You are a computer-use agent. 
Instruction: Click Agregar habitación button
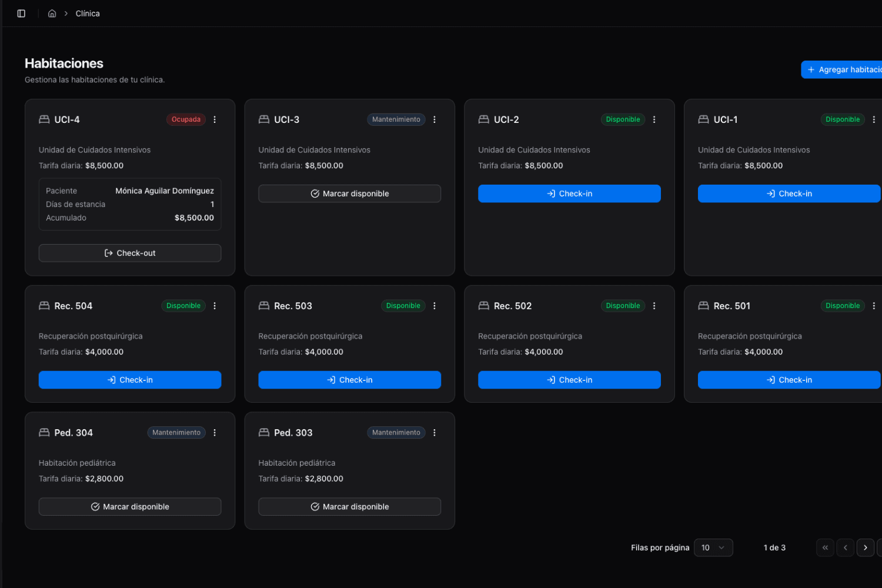pos(843,69)
